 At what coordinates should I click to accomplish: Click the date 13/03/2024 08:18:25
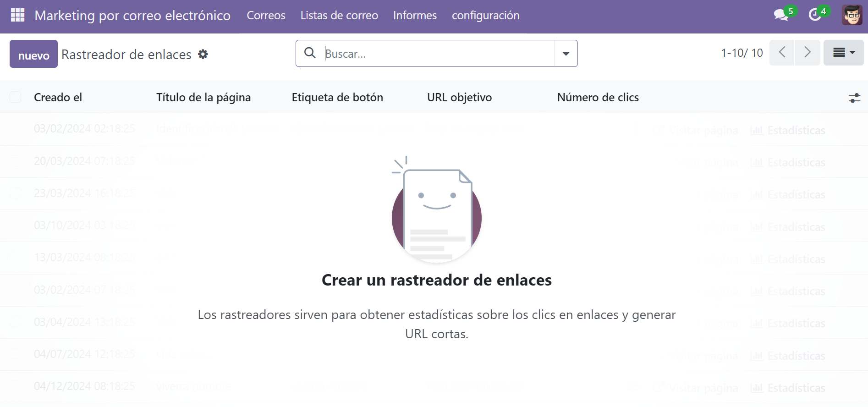coord(84,258)
